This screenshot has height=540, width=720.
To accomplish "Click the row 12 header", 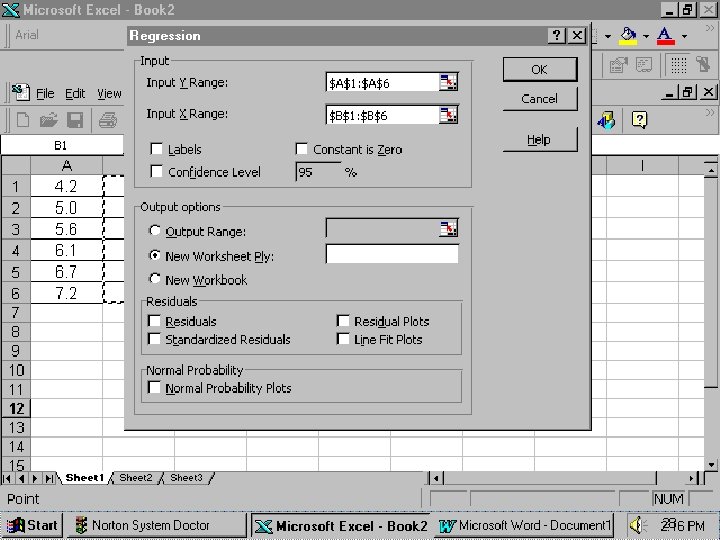I will tap(16, 408).
